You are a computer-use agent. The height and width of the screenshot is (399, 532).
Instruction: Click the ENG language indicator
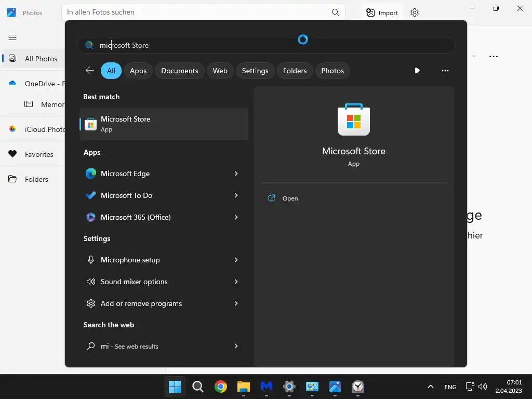450,387
